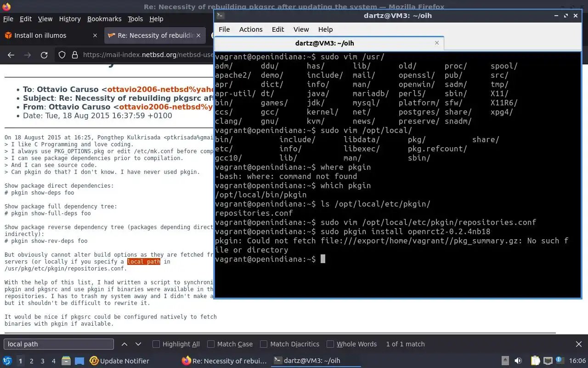Image resolution: width=588 pixels, height=368 pixels.
Task: Enable the Match Case checkbox
Action: click(211, 344)
